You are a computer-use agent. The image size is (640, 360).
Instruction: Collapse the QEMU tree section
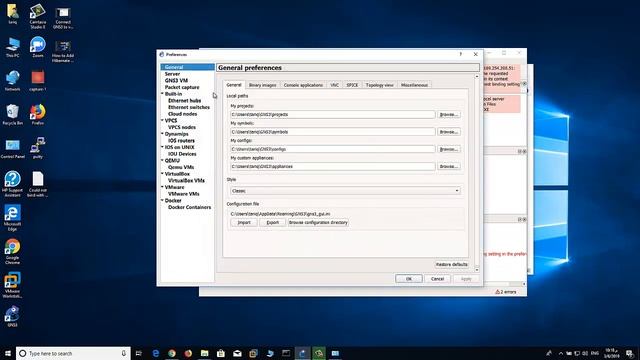point(162,160)
